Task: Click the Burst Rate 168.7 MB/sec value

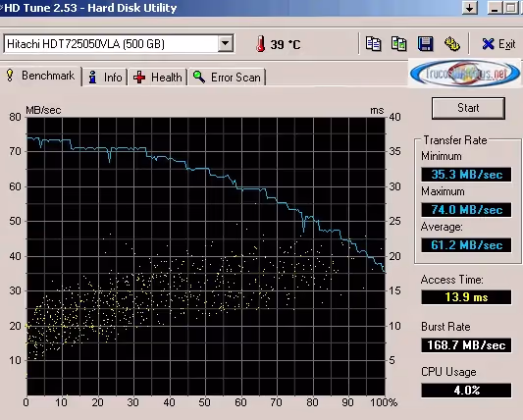Action: [x=466, y=345]
